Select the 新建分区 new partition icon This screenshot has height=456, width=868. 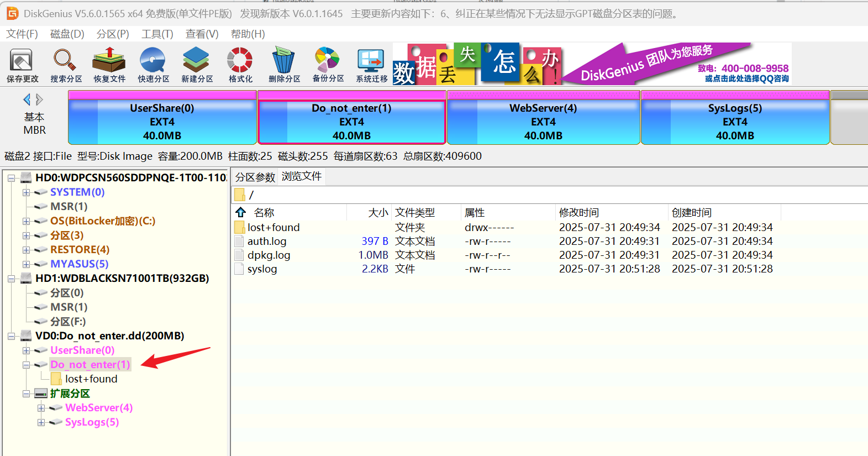point(197,65)
